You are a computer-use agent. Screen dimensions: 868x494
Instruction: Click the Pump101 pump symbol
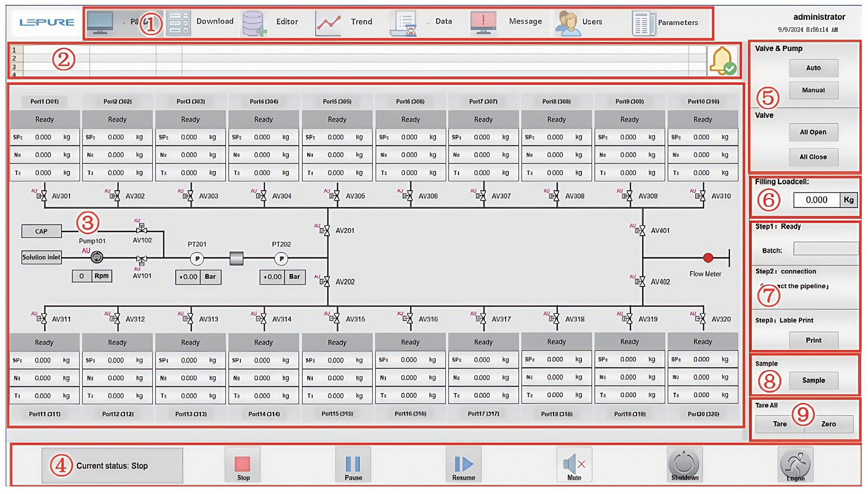pos(97,257)
